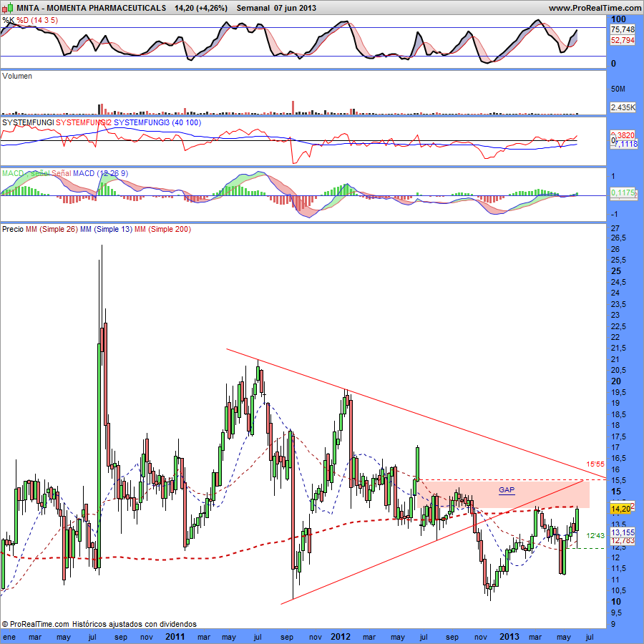Select the pink GAP shaded zone

coord(503,494)
